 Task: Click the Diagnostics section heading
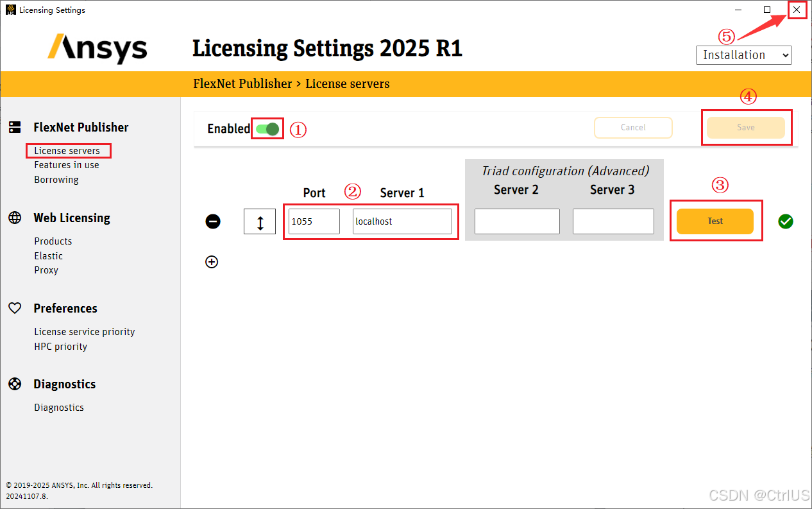[x=65, y=384]
